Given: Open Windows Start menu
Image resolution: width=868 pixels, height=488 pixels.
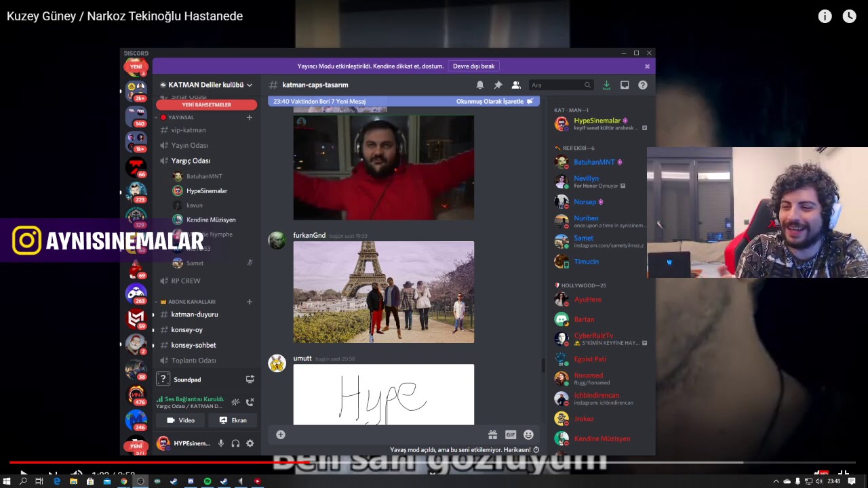Looking at the screenshot, I should (x=7, y=481).
